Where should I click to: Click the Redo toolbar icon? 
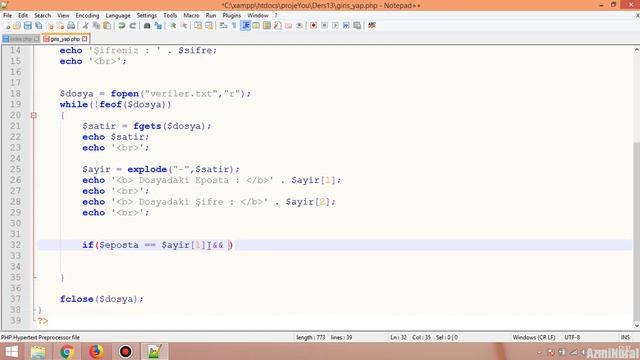pyautogui.click(x=133, y=26)
